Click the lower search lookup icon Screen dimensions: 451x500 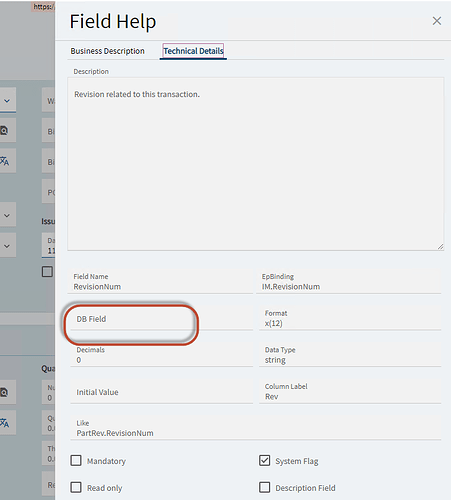click(x=4, y=392)
